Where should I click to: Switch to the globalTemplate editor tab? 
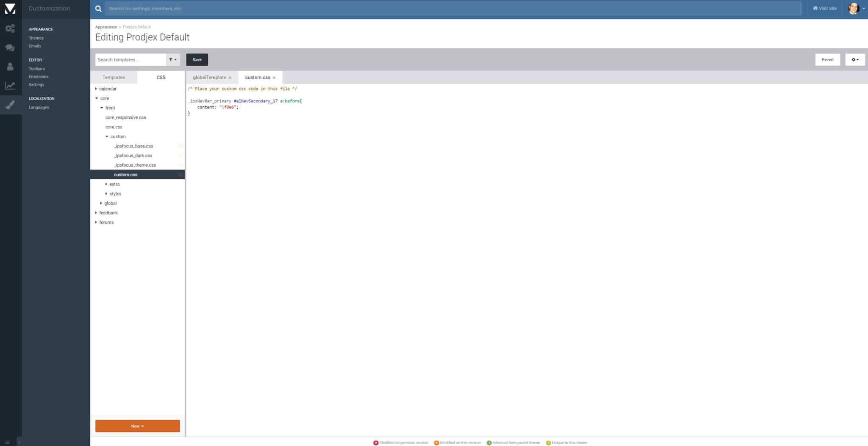click(209, 77)
